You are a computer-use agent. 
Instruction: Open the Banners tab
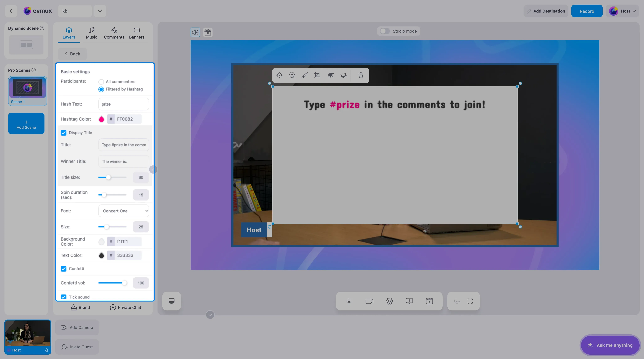137,33
